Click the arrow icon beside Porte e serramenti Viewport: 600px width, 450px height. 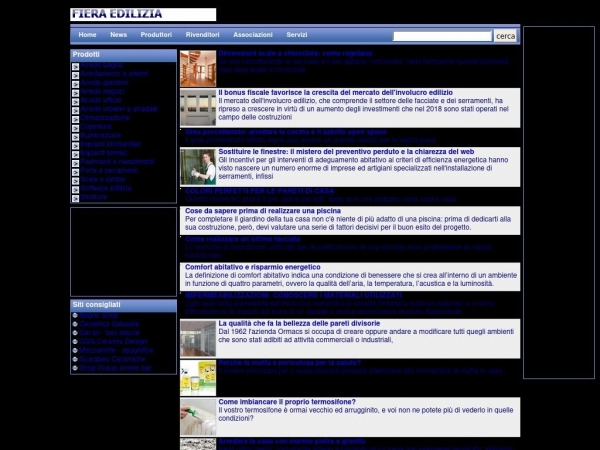(x=75, y=172)
